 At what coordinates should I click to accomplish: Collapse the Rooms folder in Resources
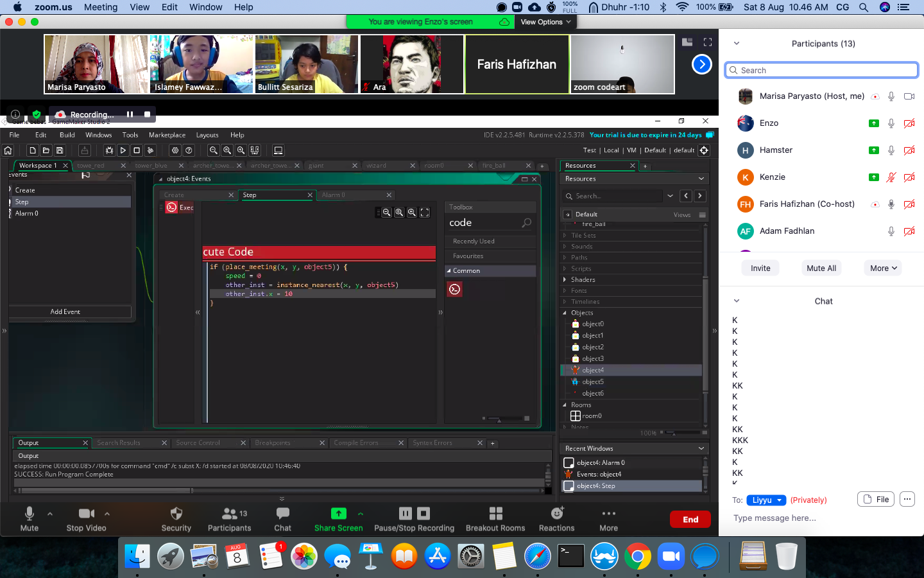[x=565, y=405]
